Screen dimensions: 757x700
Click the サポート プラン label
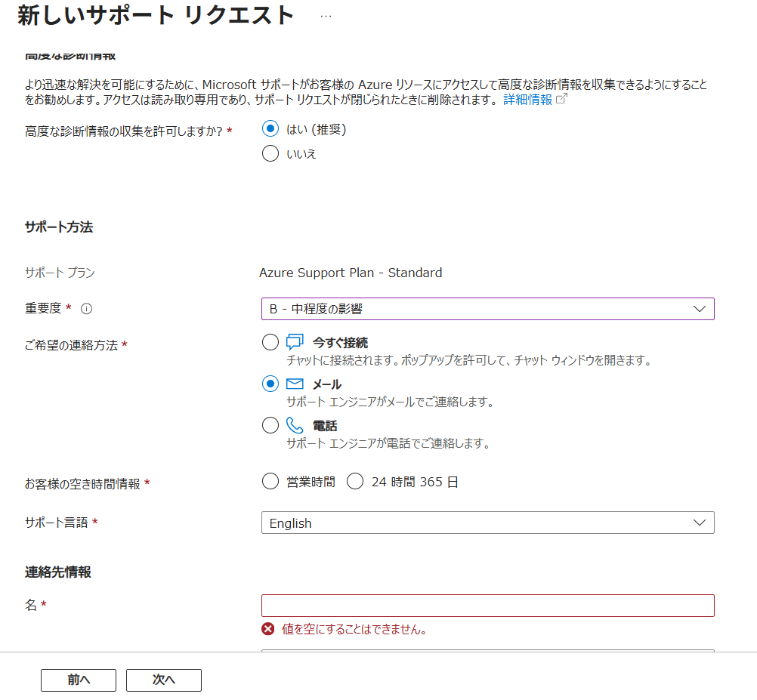point(60,273)
